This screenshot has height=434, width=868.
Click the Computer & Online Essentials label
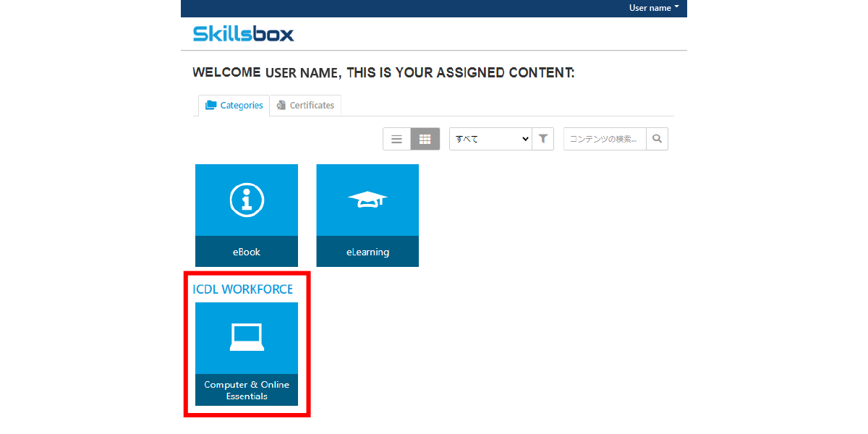click(247, 391)
